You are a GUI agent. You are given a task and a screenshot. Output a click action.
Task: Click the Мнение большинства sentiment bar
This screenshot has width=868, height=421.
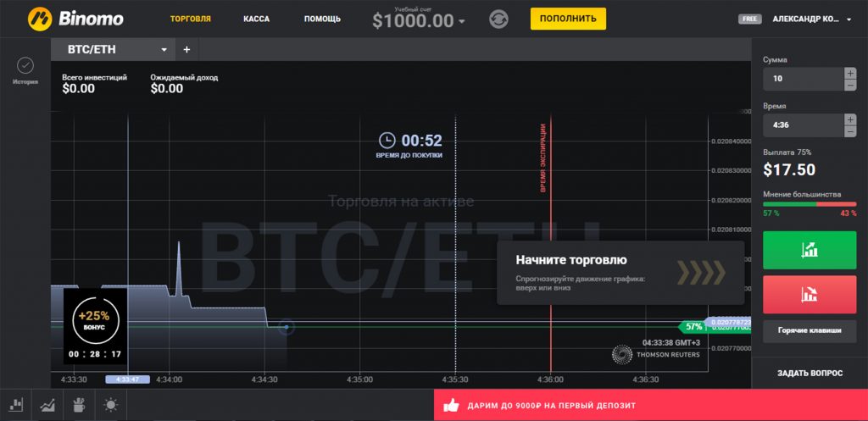pyautogui.click(x=810, y=204)
